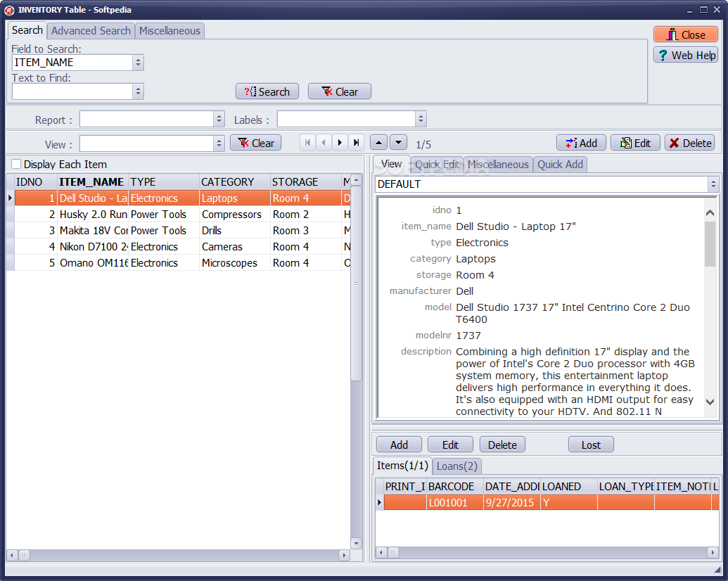Open Field to Search dropdown

pyautogui.click(x=138, y=63)
